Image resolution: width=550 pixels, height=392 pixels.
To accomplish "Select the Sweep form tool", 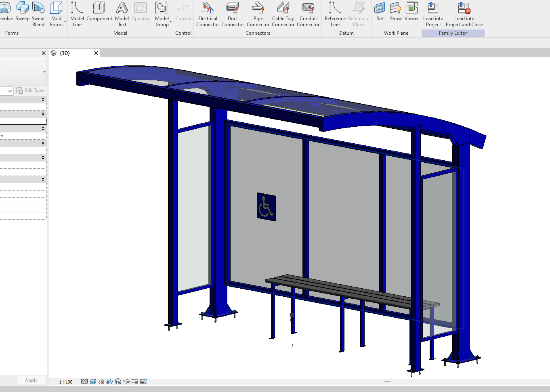I will click(22, 12).
